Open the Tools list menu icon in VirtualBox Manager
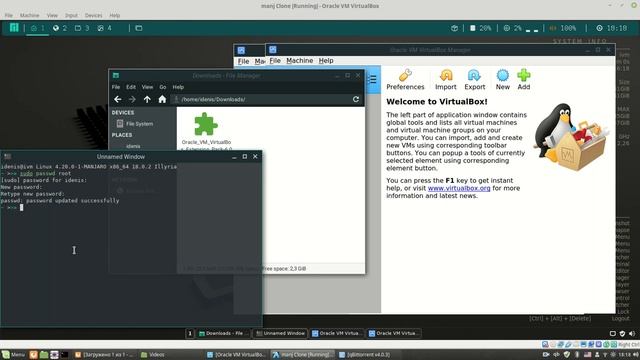 [372, 80]
